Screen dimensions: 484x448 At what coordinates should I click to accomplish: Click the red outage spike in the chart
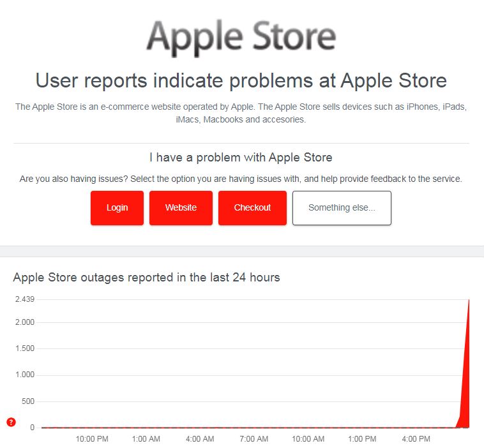[467, 383]
